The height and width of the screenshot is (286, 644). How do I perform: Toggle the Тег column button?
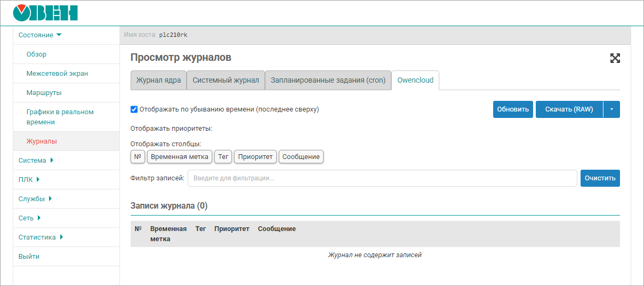pyautogui.click(x=223, y=157)
